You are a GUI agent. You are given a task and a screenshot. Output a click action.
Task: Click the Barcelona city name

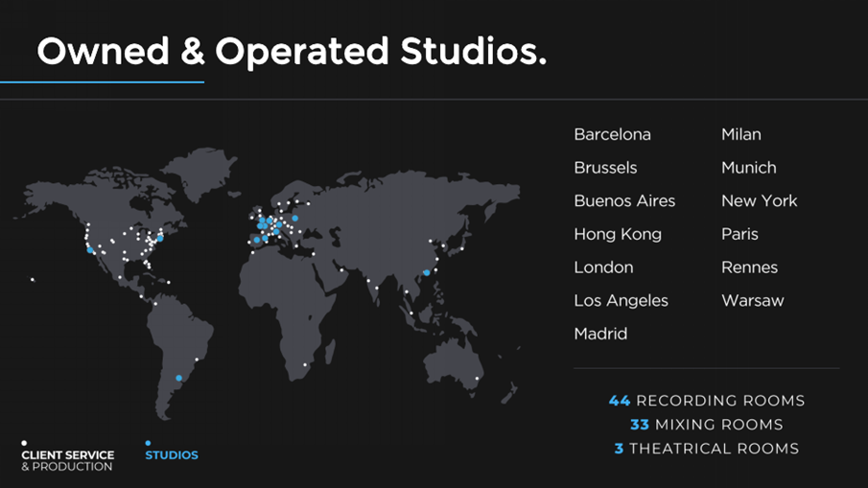pos(612,134)
